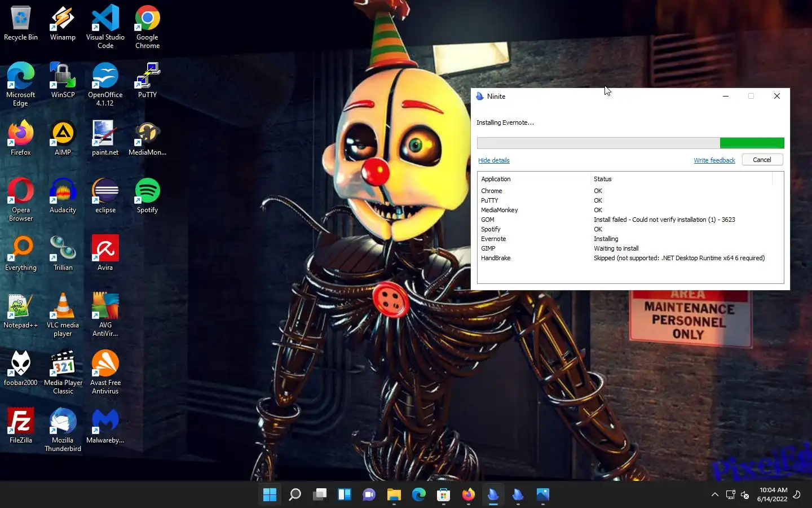Select the FileZilla desktop shortcut

coord(21,426)
